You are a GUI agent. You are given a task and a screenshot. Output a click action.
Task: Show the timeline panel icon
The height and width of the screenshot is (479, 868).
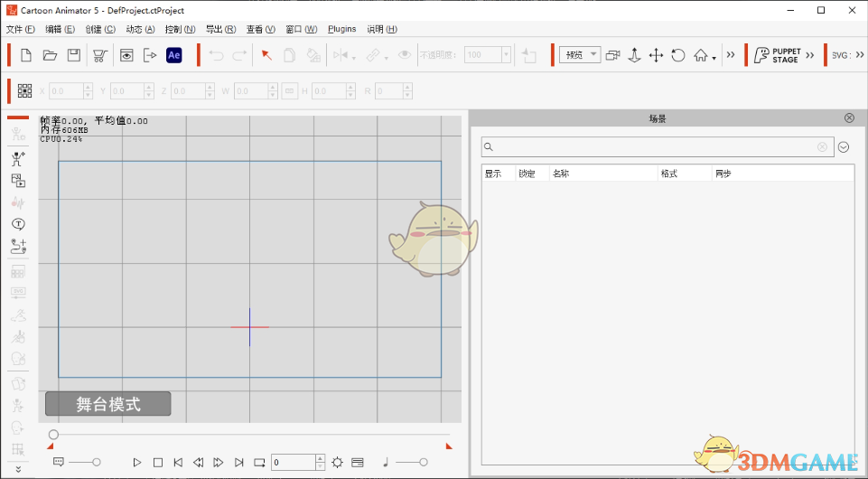(x=358, y=463)
